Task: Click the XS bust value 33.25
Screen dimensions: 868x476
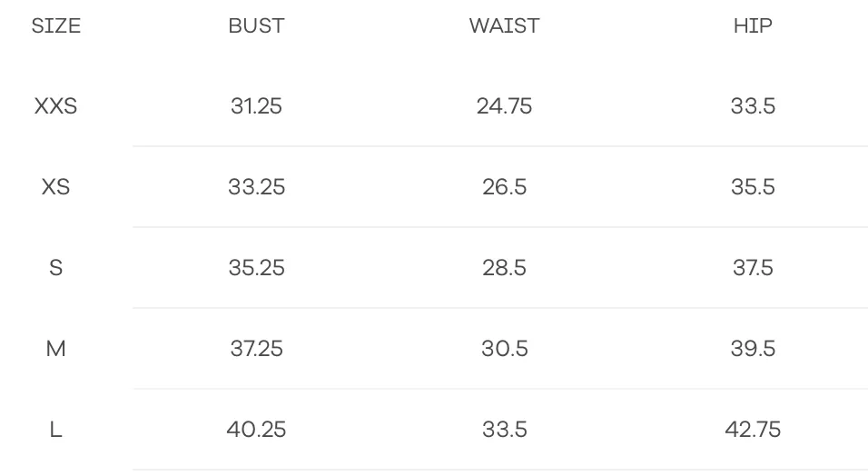Action: click(256, 187)
